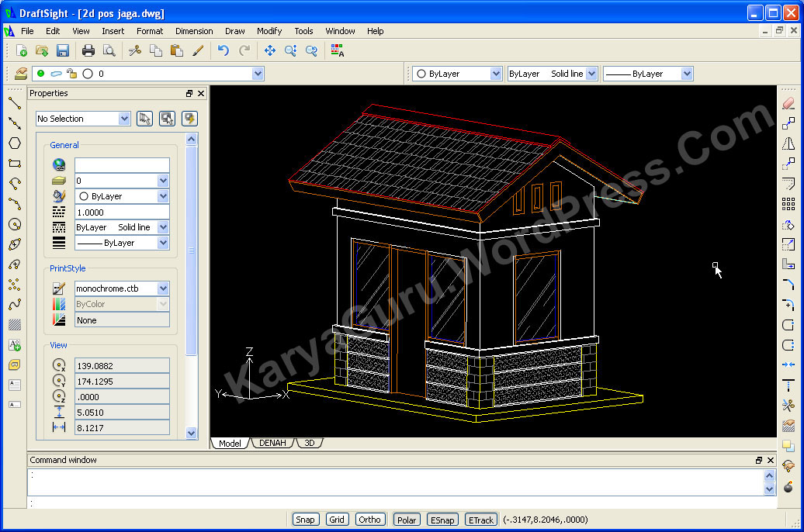Select the Mirror modify tool
This screenshot has width=804, height=532.
click(x=788, y=143)
